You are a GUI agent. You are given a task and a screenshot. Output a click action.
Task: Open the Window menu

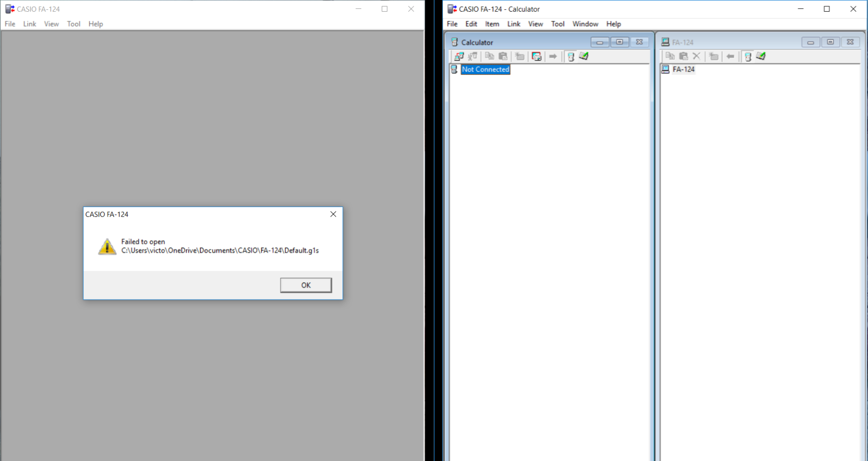click(585, 24)
